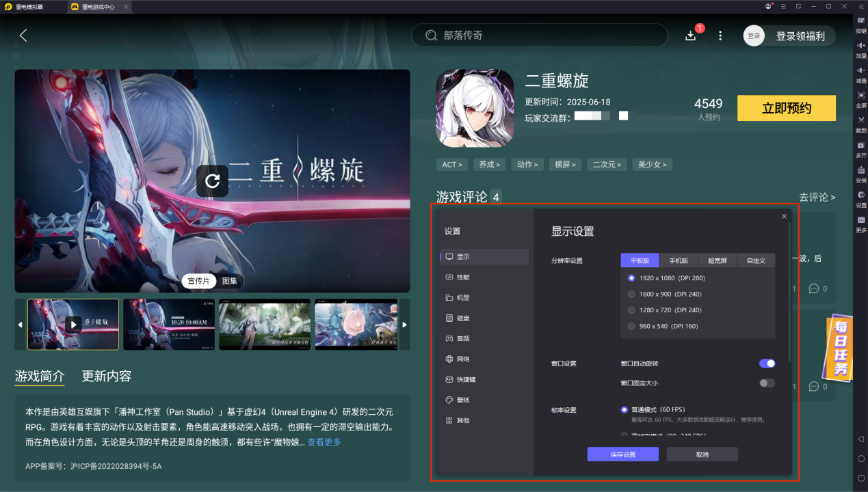Click the 取消 button in settings
868x492 pixels.
click(702, 454)
